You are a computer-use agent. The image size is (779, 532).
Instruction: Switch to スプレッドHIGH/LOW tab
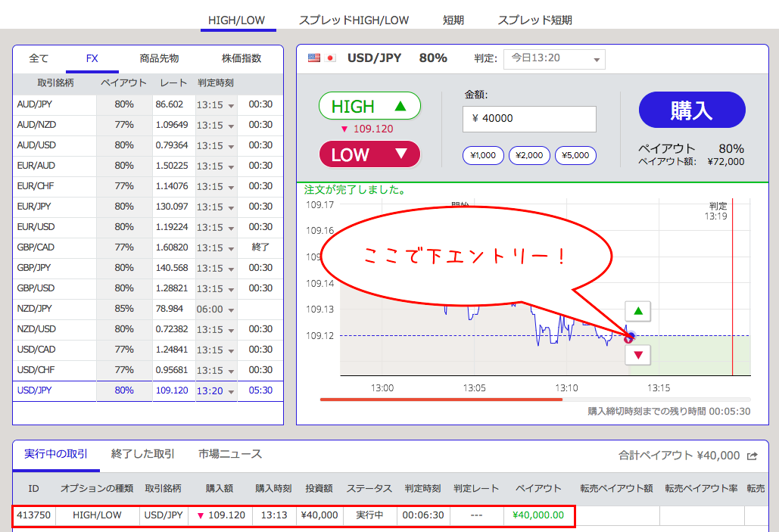[x=354, y=20]
